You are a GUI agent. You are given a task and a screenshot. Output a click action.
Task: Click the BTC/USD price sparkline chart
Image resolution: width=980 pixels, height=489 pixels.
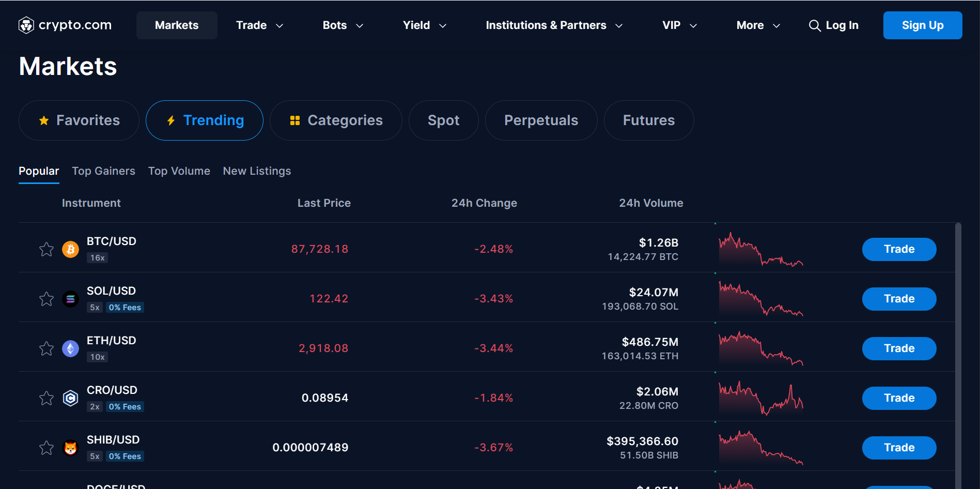pos(761,249)
